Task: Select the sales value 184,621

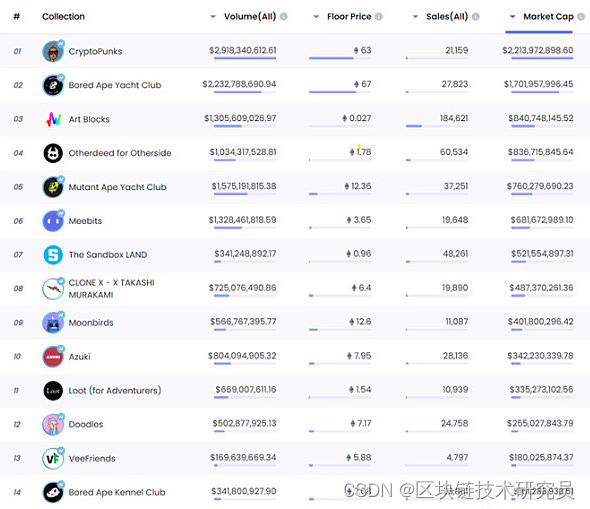Action: (x=454, y=118)
